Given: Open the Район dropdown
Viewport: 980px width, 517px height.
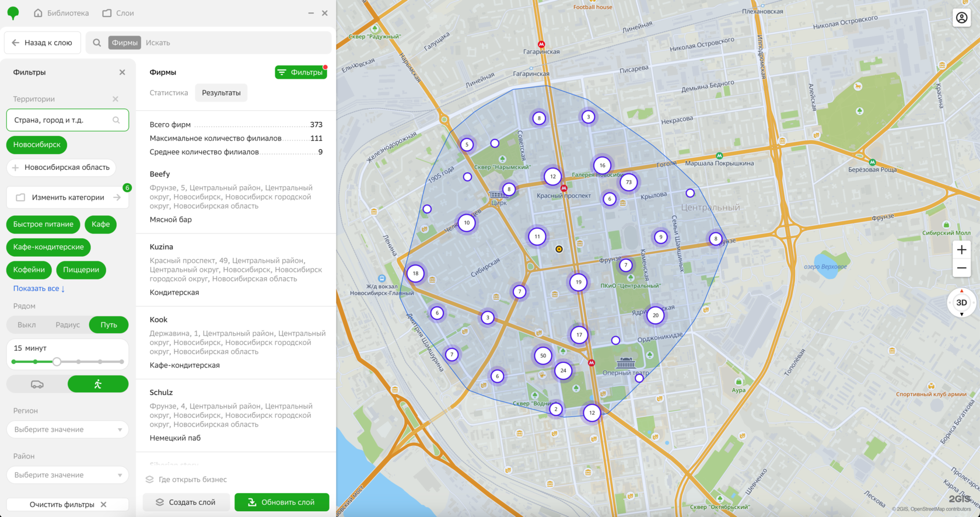Looking at the screenshot, I should tap(68, 475).
